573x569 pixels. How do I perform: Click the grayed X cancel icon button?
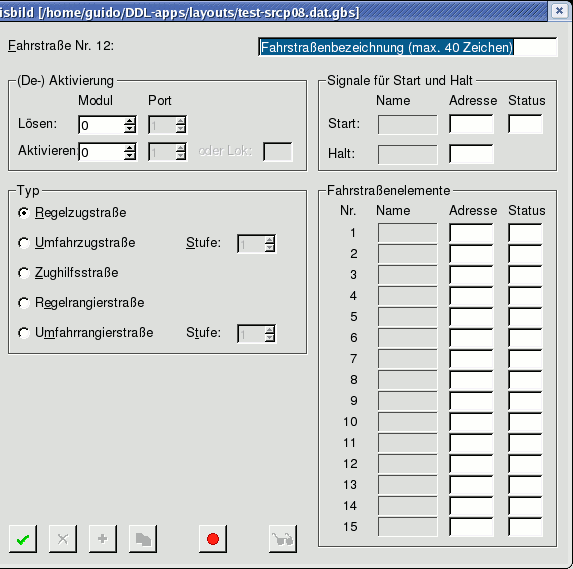pos(63,539)
